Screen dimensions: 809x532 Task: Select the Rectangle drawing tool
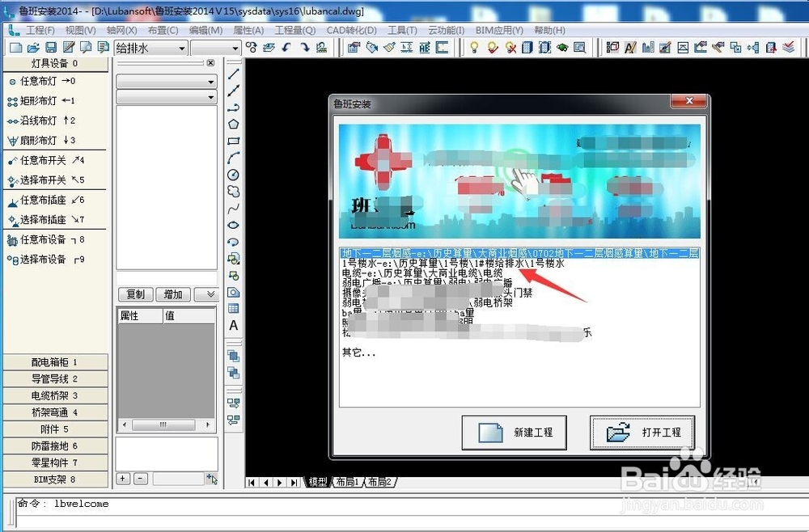click(x=233, y=141)
